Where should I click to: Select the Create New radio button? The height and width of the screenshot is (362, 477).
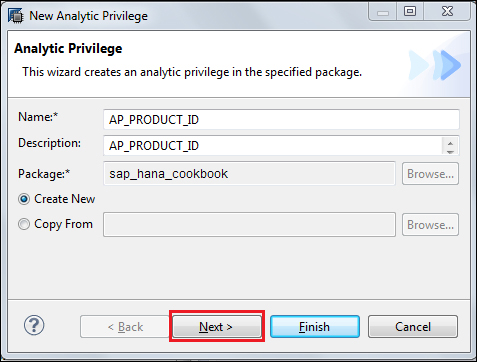[x=24, y=199]
